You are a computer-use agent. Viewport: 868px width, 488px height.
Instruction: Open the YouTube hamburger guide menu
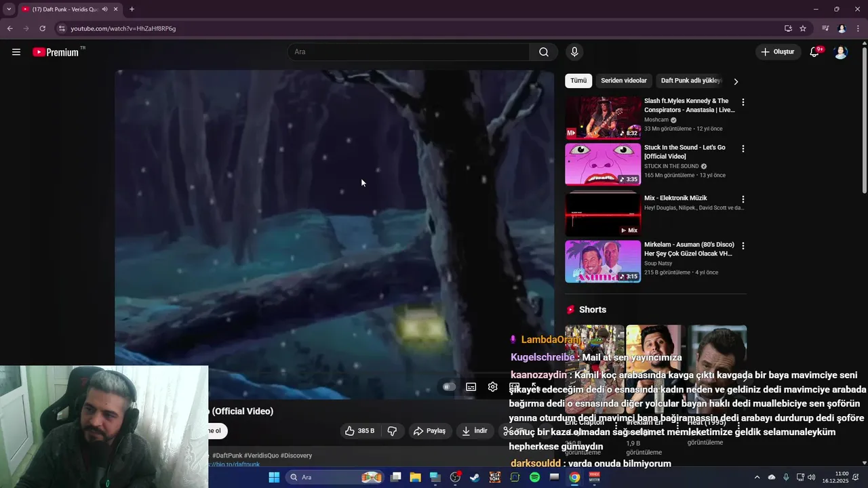16,52
